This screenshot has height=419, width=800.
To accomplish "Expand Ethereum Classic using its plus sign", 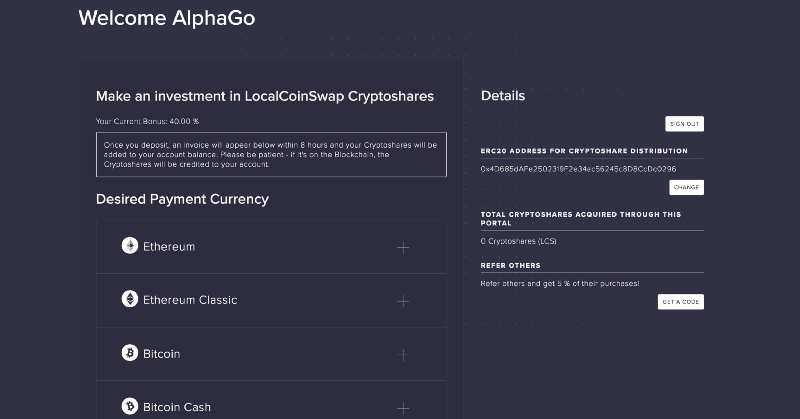I will coord(403,300).
